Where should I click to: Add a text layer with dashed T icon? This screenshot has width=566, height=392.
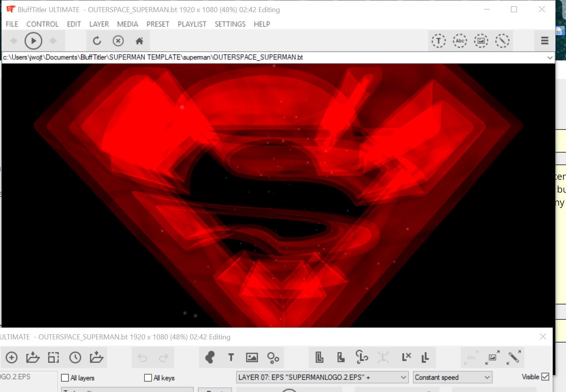coord(439,41)
